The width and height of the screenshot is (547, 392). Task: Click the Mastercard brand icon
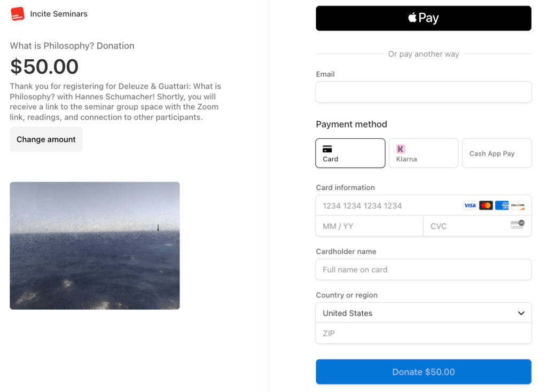pyautogui.click(x=486, y=206)
